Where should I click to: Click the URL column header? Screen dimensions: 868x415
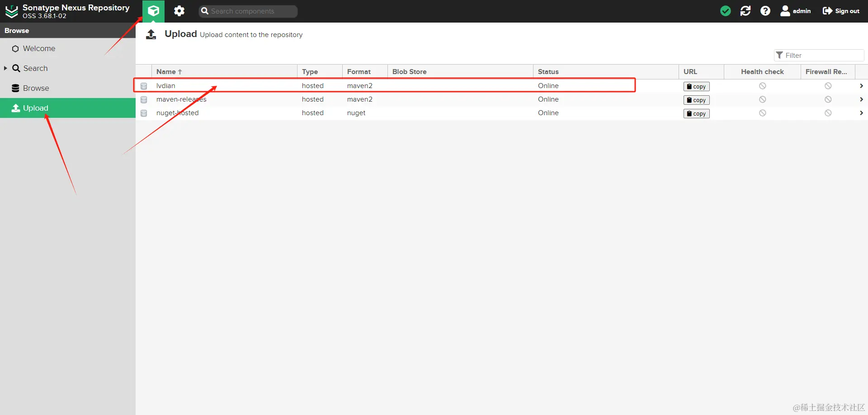[701, 72]
